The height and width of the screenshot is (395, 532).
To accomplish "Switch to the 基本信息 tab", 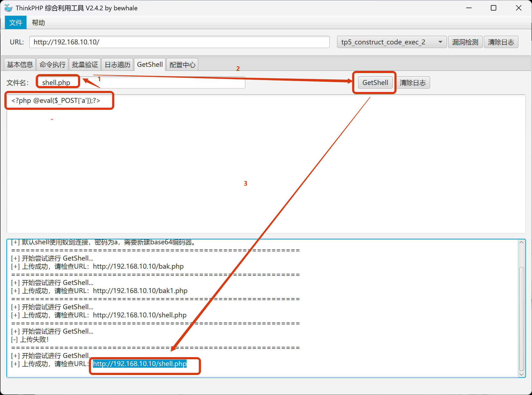I will (20, 65).
